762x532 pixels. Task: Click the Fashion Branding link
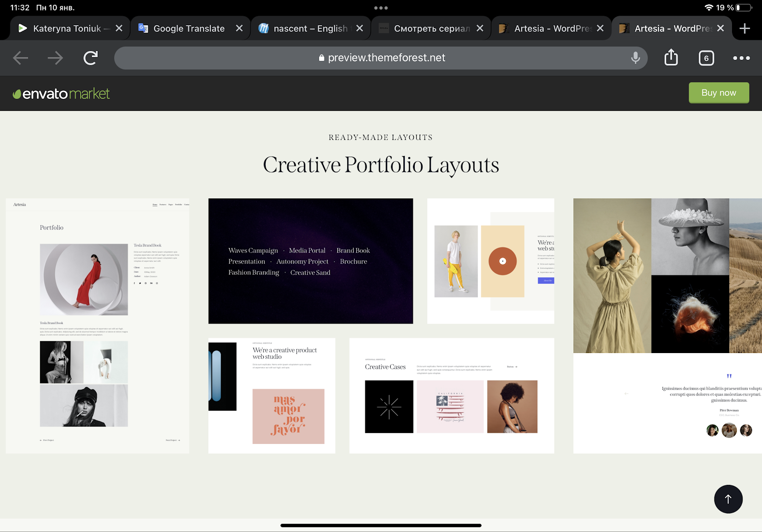(253, 273)
